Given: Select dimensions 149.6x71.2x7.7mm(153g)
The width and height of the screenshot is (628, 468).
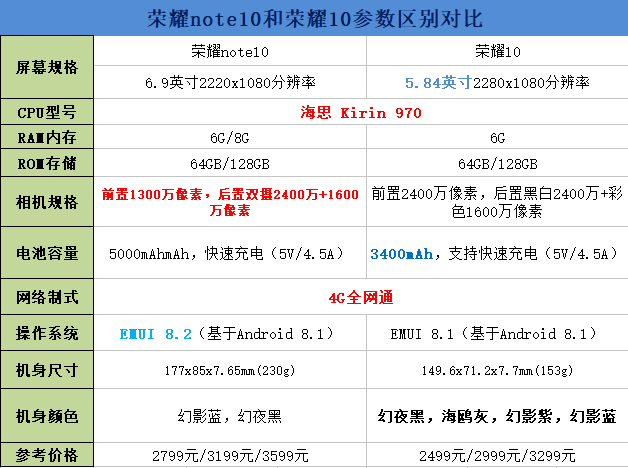Looking at the screenshot, I should [x=497, y=370].
